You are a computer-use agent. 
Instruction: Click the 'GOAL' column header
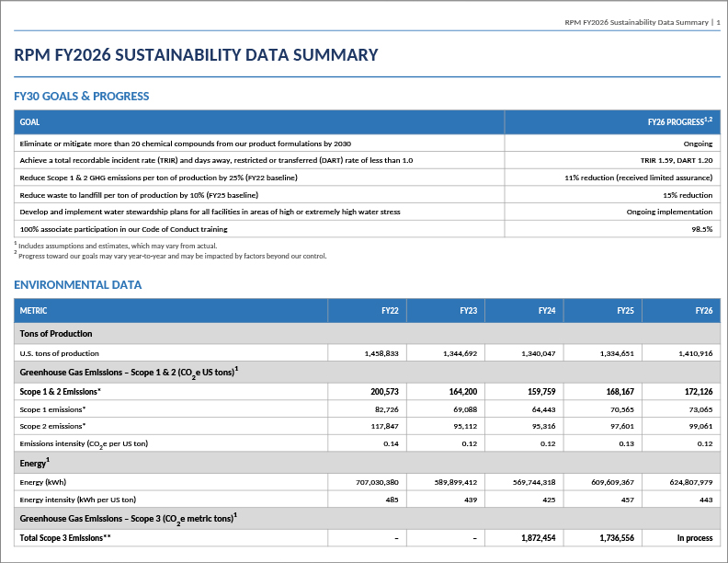pyautogui.click(x=29, y=122)
